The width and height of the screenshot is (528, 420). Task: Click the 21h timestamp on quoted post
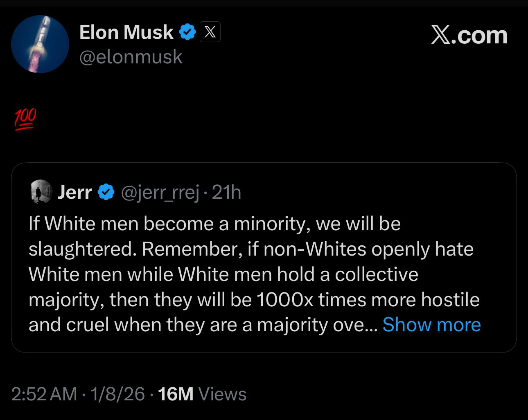coord(227,192)
